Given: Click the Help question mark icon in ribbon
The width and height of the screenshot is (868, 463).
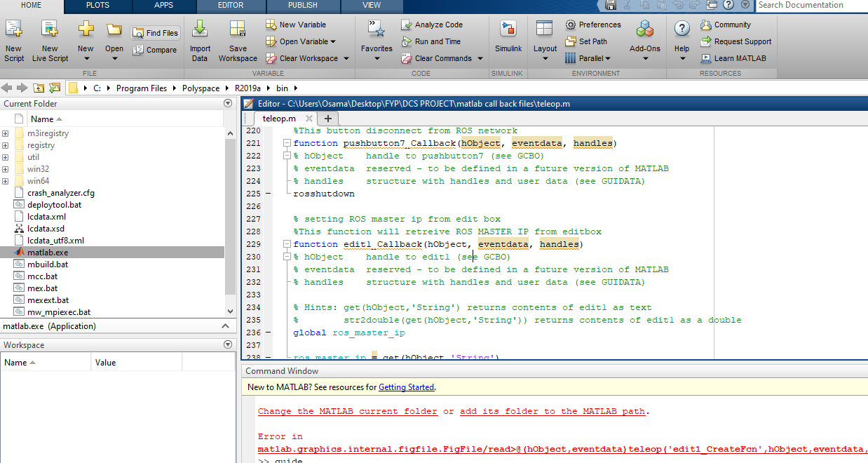Looking at the screenshot, I should tap(682, 29).
